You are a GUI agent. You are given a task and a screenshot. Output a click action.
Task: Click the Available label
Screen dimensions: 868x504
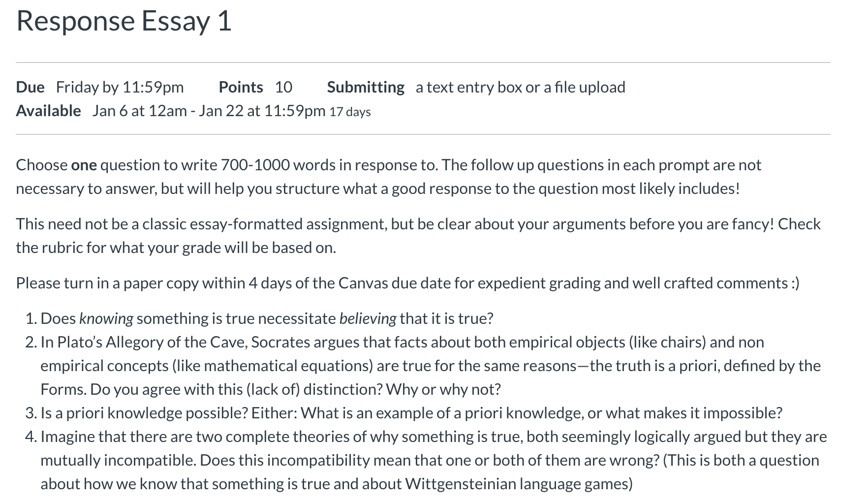[x=48, y=111]
